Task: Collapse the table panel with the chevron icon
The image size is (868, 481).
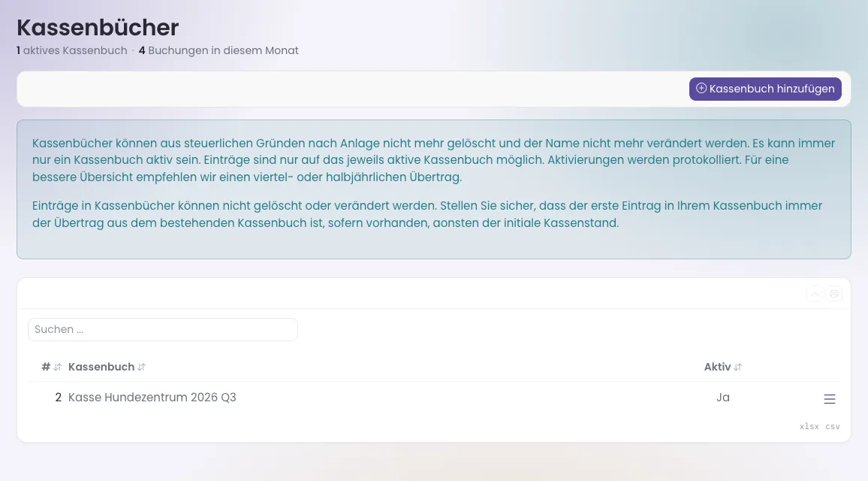Action: point(815,294)
